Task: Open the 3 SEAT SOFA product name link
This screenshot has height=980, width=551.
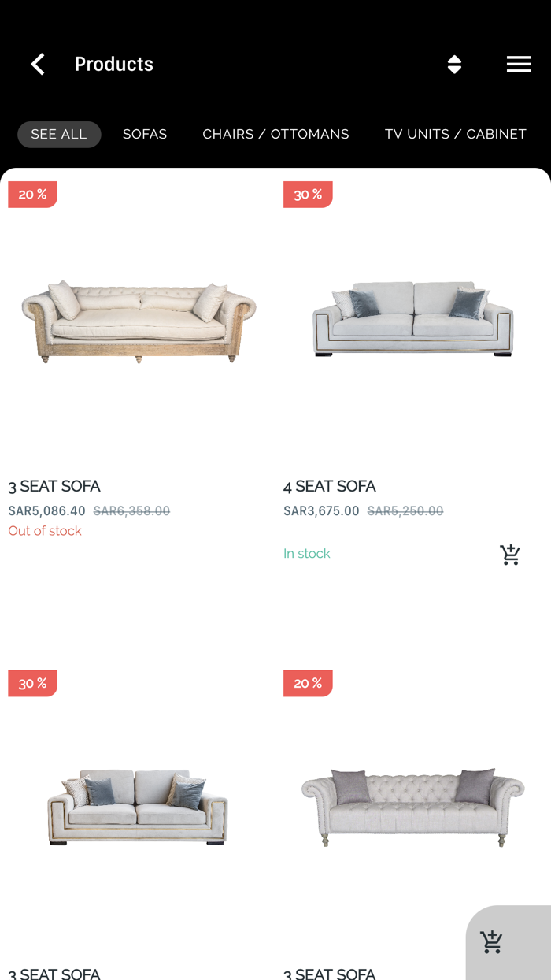Action: 54,486
